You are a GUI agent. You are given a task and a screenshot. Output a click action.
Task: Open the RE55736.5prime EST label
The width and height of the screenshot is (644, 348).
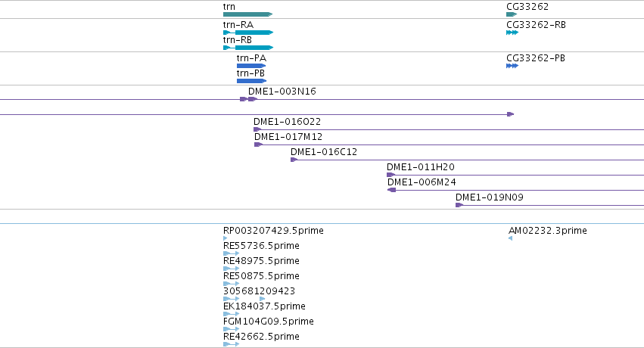pos(261,246)
